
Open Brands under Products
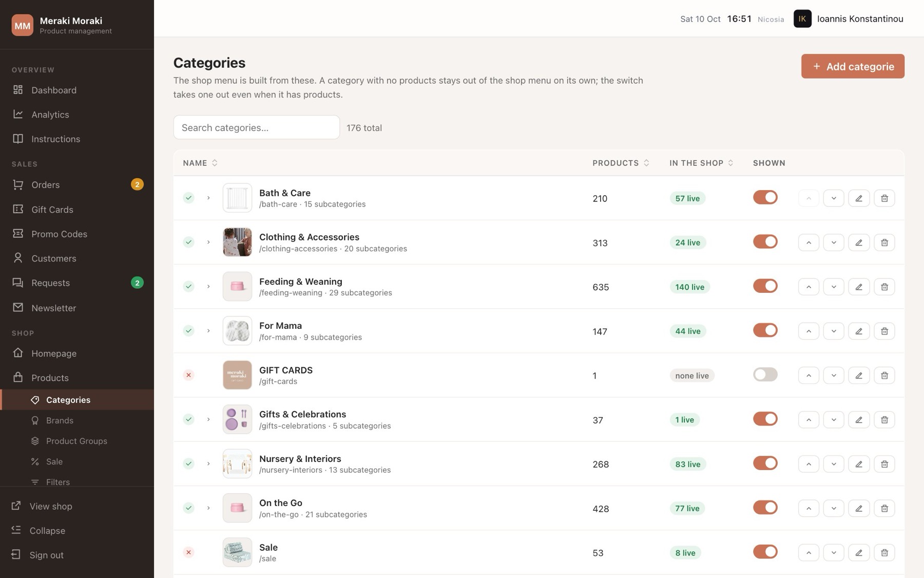(77, 420)
